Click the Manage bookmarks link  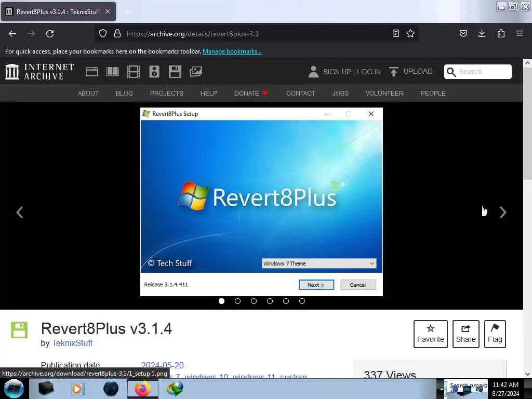point(232,51)
